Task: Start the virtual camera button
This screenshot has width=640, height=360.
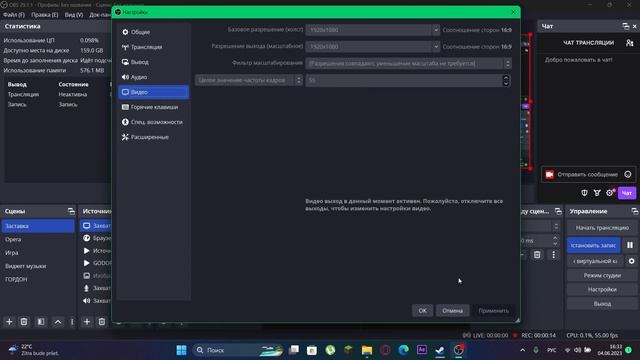Action: point(596,261)
